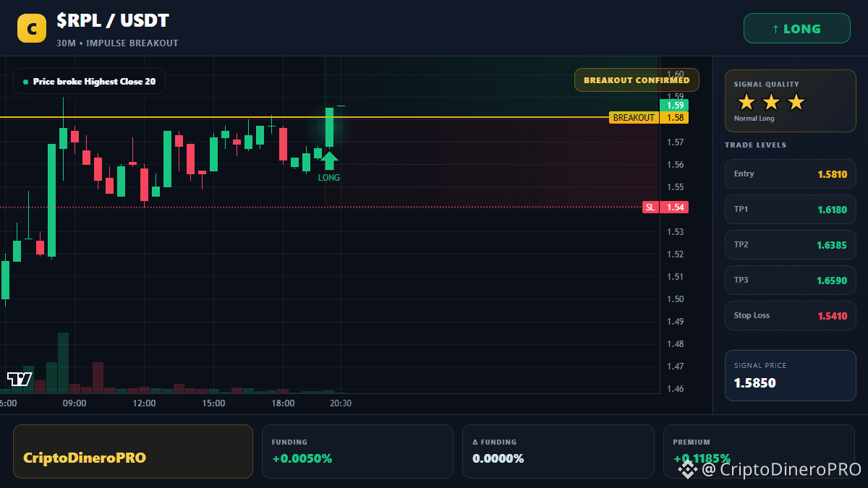The height and width of the screenshot is (488, 868).
Task: Click the 15:00 time axis label
Action: point(213,403)
